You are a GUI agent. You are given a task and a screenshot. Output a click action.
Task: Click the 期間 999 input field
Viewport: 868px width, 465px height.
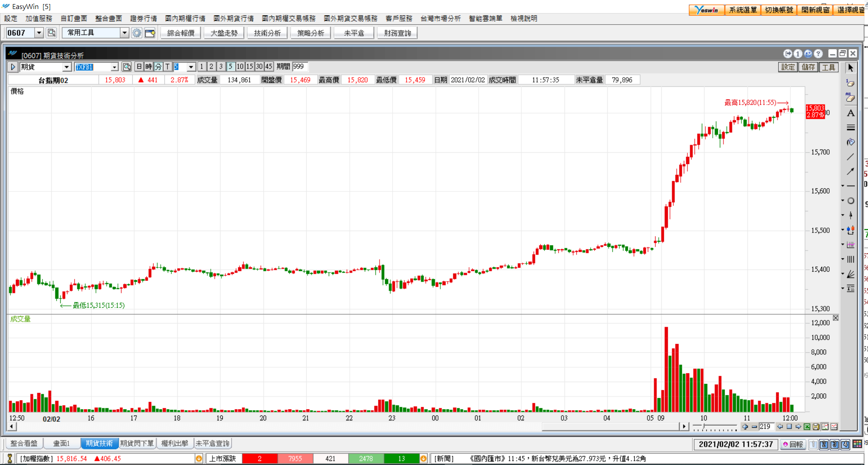300,67
